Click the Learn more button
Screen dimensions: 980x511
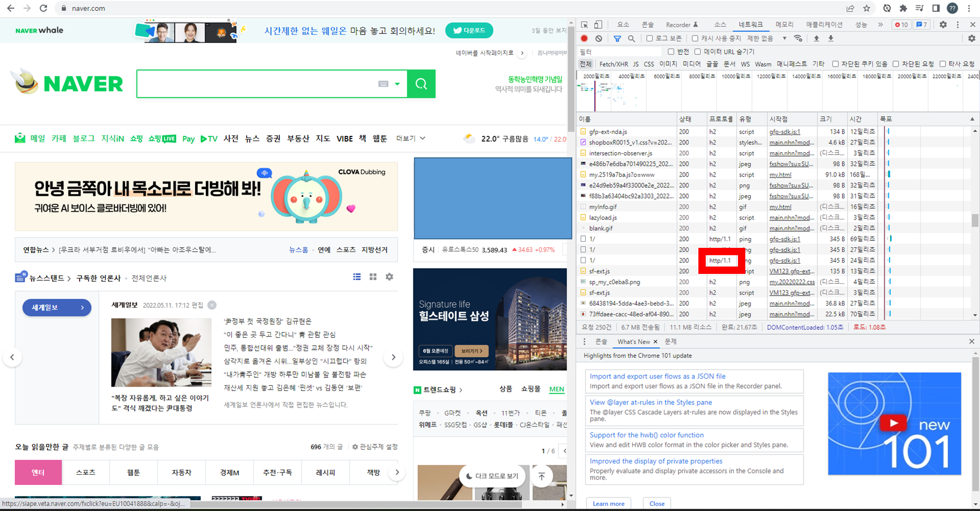point(608,504)
